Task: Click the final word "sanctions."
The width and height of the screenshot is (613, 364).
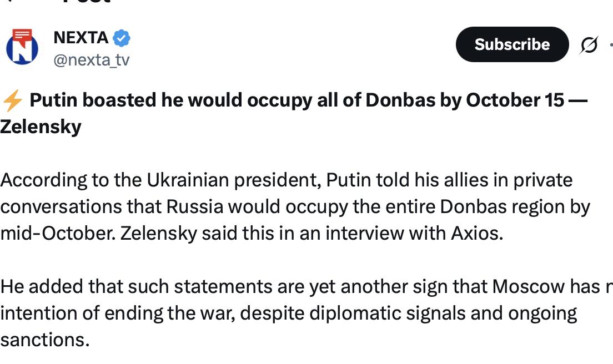Action: click(x=45, y=340)
